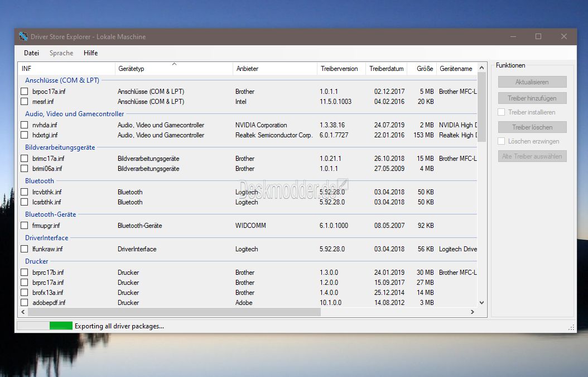Click the Exporting all driver packages status text
Viewport: 588px width, 377px height.
click(x=119, y=326)
